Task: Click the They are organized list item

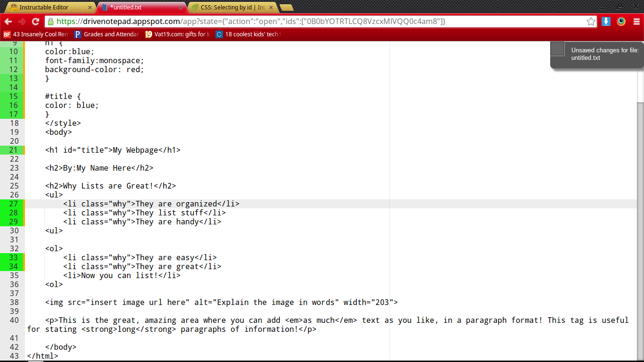Action: point(151,204)
